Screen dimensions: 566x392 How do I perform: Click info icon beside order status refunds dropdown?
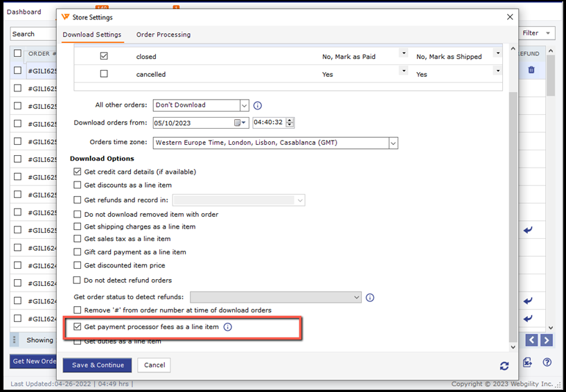[x=370, y=298]
